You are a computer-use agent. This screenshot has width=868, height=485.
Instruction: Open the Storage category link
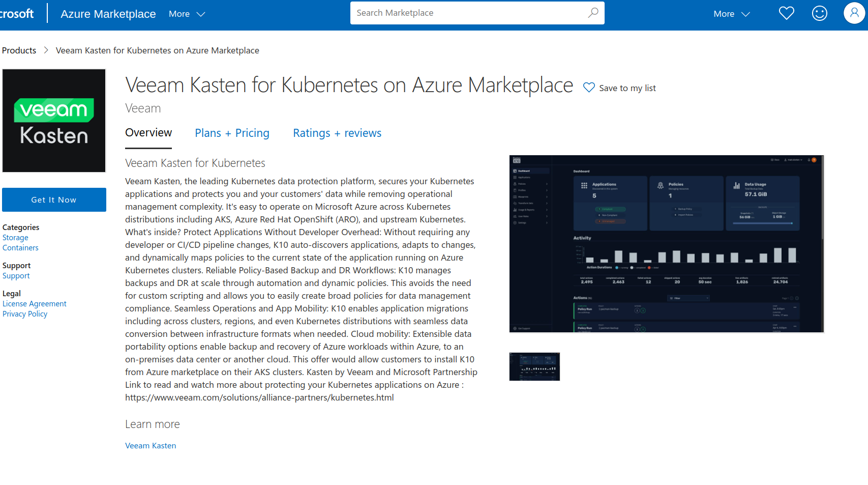click(15, 238)
